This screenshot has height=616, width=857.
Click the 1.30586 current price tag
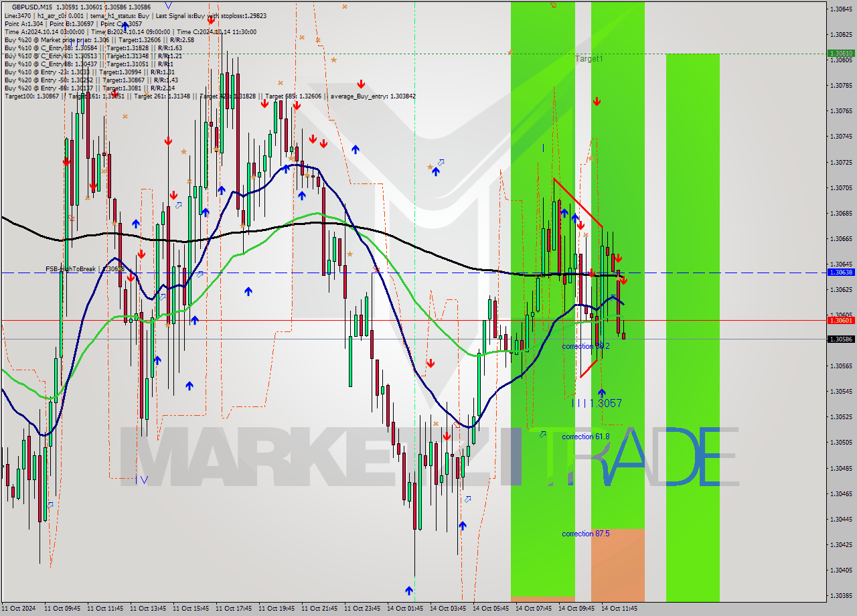[841, 339]
